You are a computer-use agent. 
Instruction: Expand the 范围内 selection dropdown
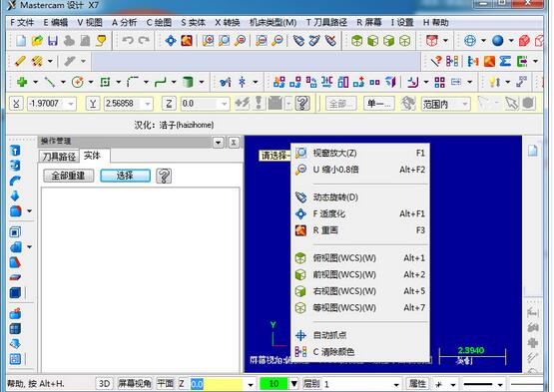(465, 104)
